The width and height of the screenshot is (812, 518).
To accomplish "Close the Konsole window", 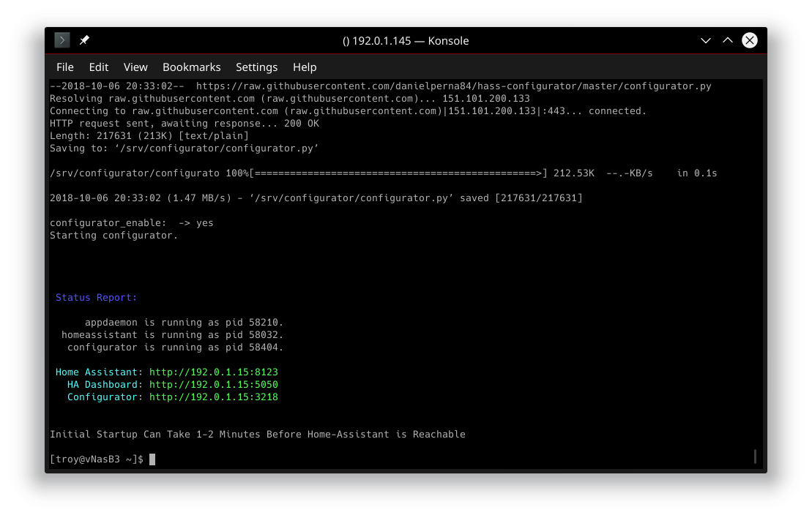I will (x=749, y=40).
